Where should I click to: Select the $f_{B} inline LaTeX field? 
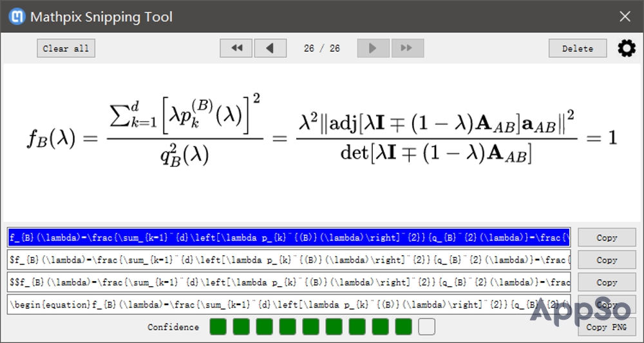[289, 260]
